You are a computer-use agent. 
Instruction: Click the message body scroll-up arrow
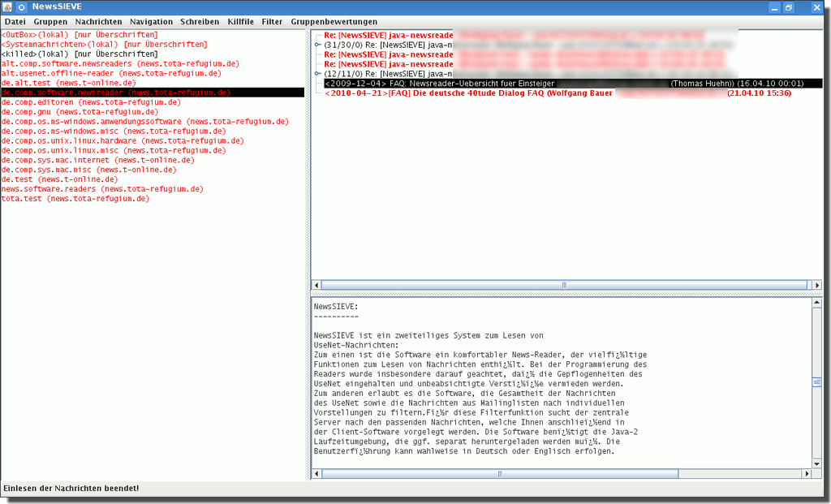coord(816,303)
